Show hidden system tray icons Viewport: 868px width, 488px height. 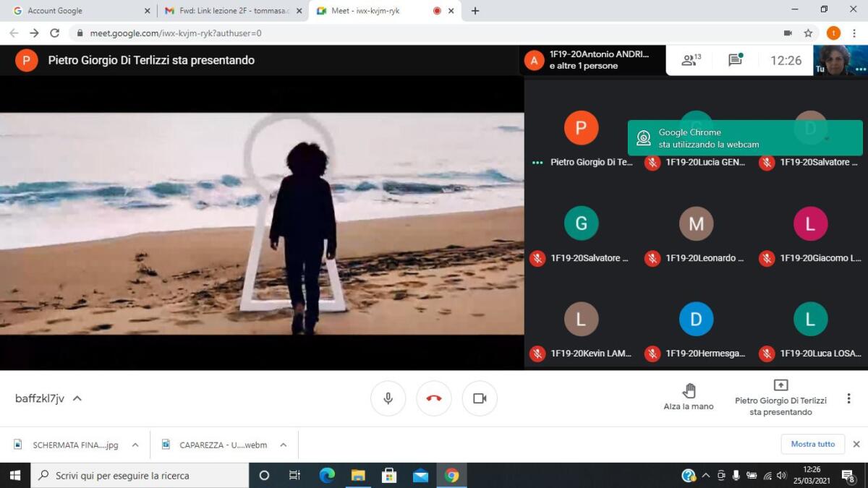tap(706, 475)
